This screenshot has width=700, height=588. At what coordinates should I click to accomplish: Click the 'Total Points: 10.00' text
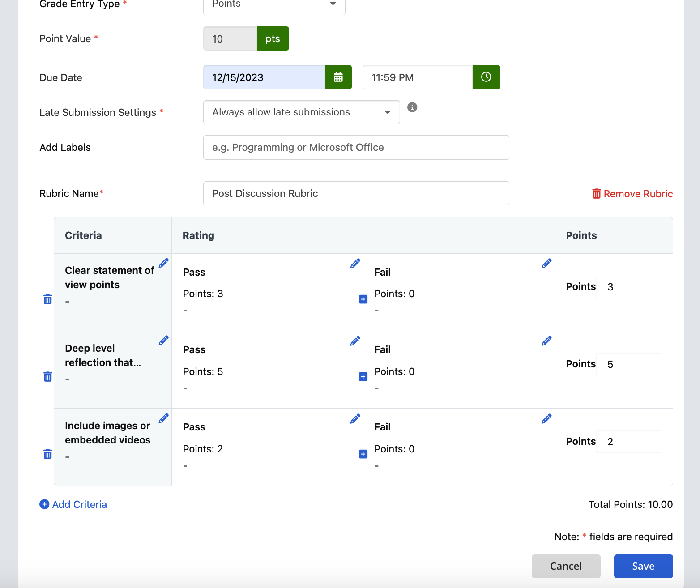click(x=631, y=504)
